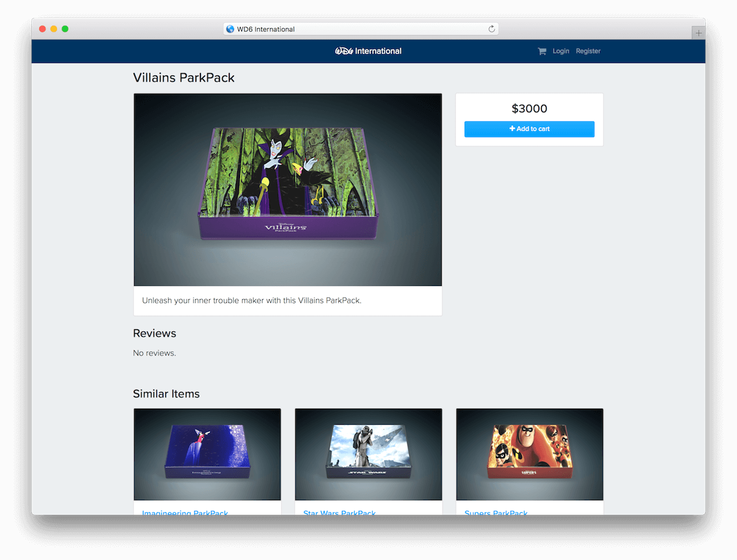Click the Reviews heading

[x=154, y=333]
